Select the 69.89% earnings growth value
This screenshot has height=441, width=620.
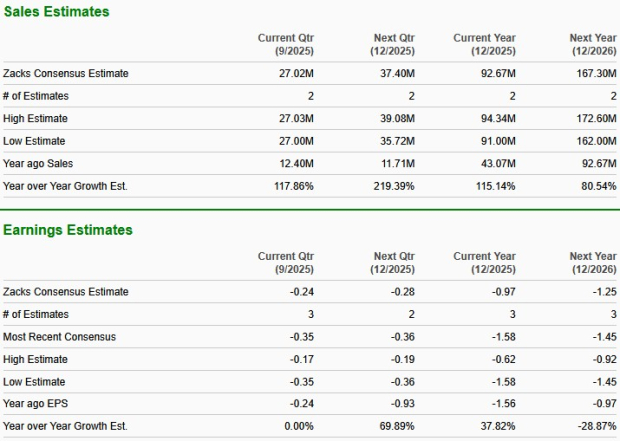(x=395, y=427)
